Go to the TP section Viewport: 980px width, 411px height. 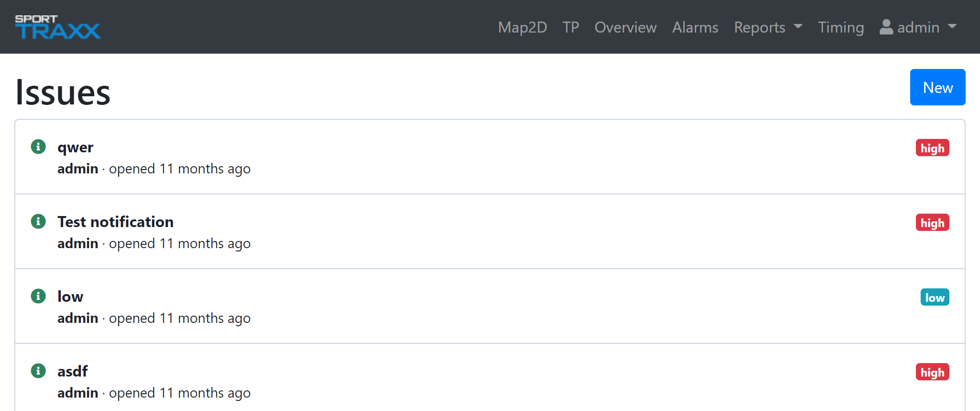tap(570, 27)
